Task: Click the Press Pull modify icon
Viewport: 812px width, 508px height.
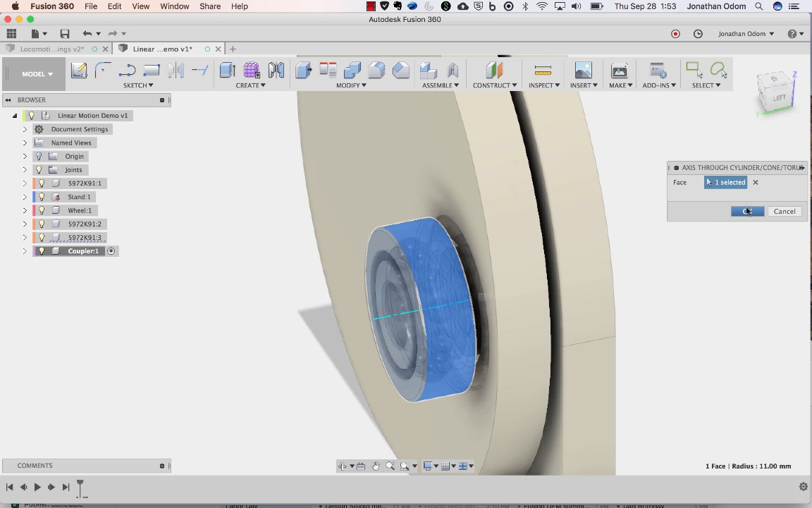Action: 304,70
